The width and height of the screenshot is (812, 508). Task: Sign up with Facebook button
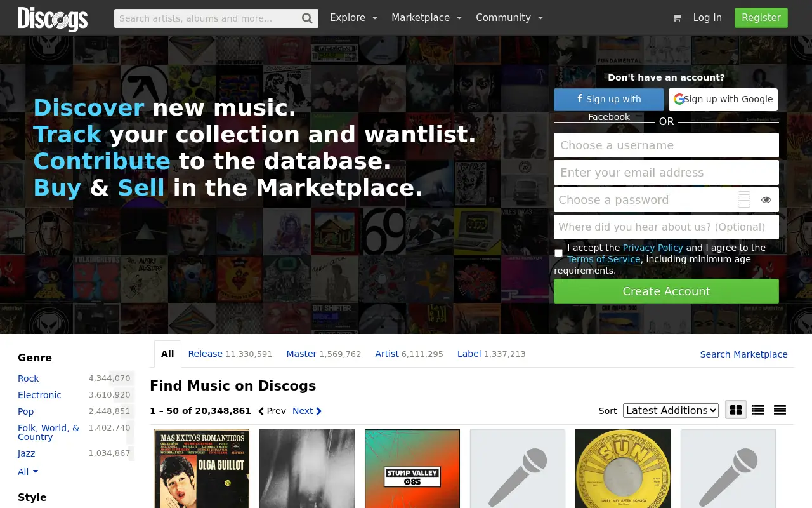[x=609, y=100]
